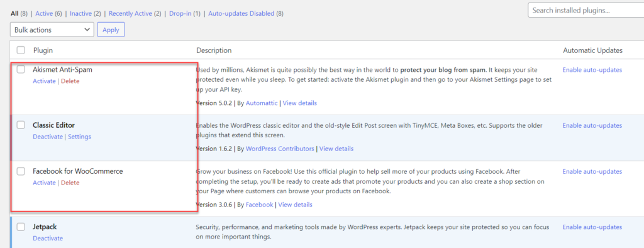The height and width of the screenshot is (248, 644).
Task: Filter by Active (6) plugins
Action: coord(48,14)
